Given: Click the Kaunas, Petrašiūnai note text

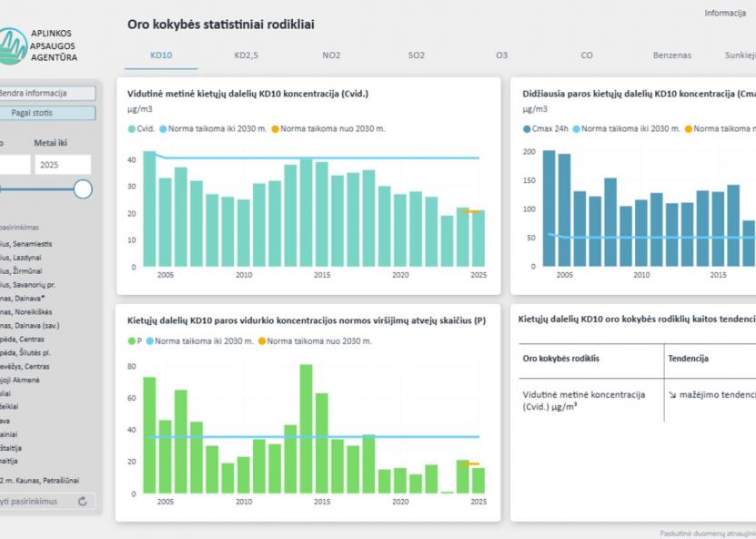Looking at the screenshot, I should (39, 480).
